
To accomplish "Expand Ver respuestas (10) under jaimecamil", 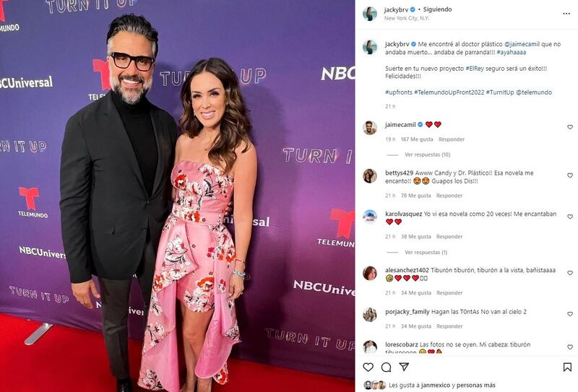I will [x=427, y=154].
